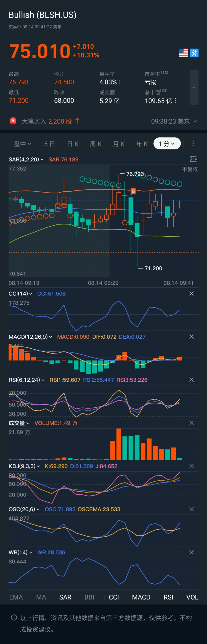207x644 pixels.
Task: Tap the 换手率 4.83% value
Action: point(108,82)
